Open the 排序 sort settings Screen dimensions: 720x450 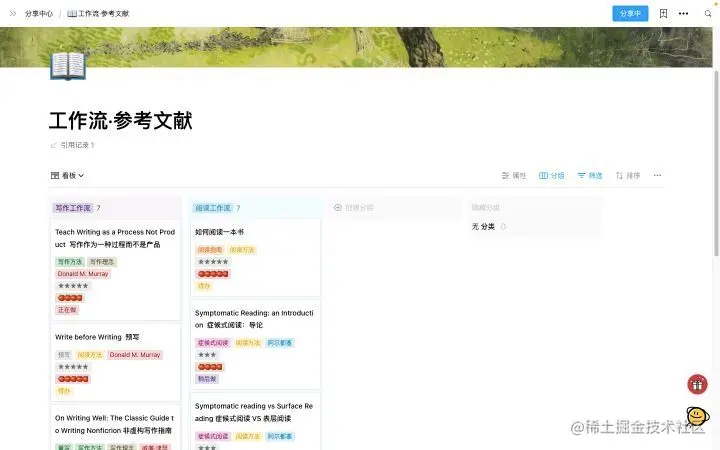(x=628, y=175)
